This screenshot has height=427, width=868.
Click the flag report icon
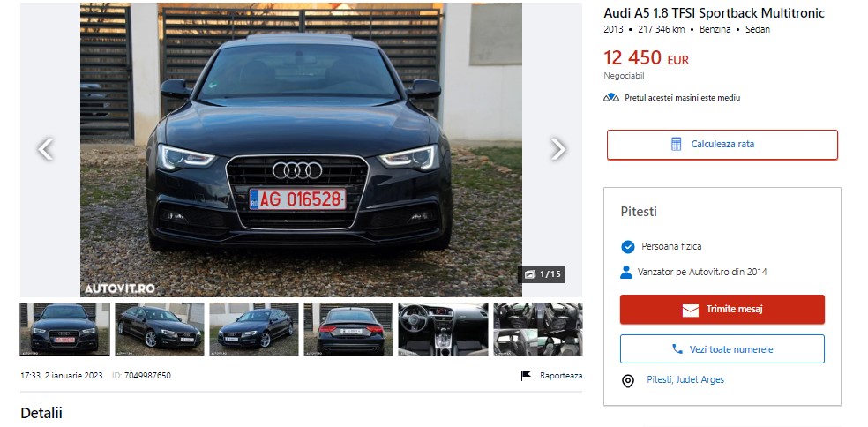(x=527, y=376)
